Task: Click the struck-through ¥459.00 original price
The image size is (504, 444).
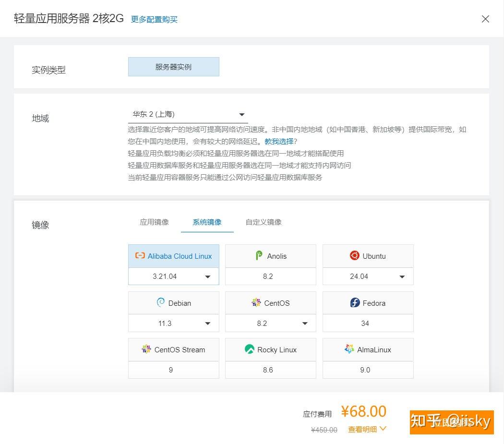Action: coord(324,430)
